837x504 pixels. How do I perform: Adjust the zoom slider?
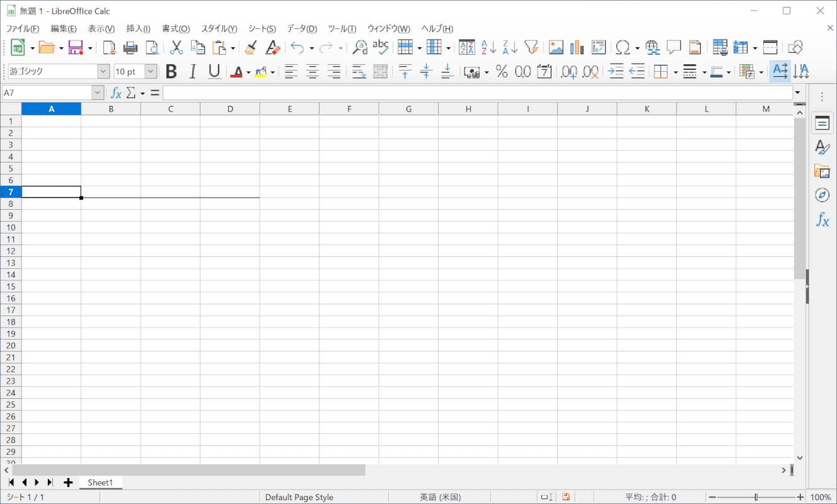756,497
